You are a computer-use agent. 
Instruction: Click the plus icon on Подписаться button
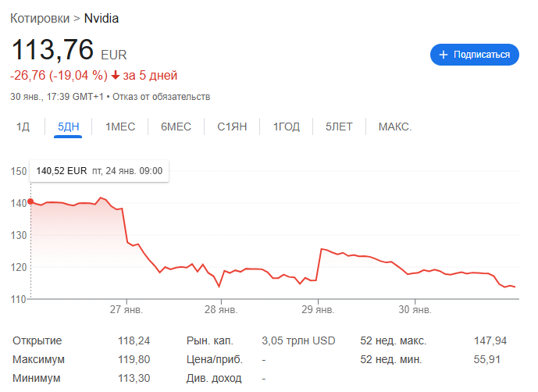pos(444,55)
